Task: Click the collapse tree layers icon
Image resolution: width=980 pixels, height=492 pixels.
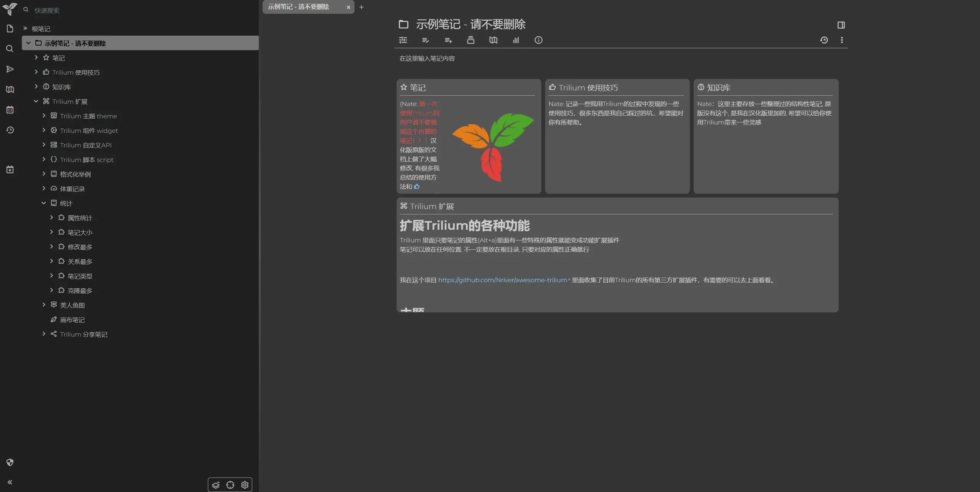Action: [x=216, y=485]
